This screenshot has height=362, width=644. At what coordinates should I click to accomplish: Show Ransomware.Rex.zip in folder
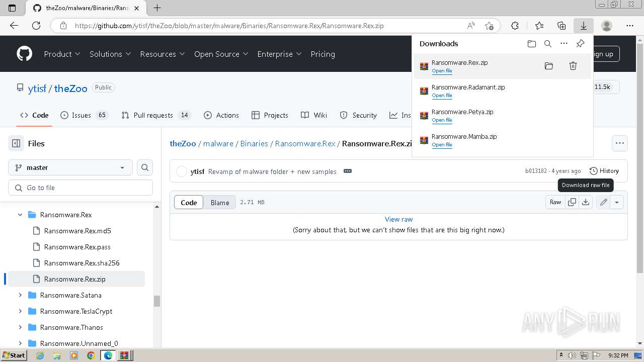coord(549,66)
